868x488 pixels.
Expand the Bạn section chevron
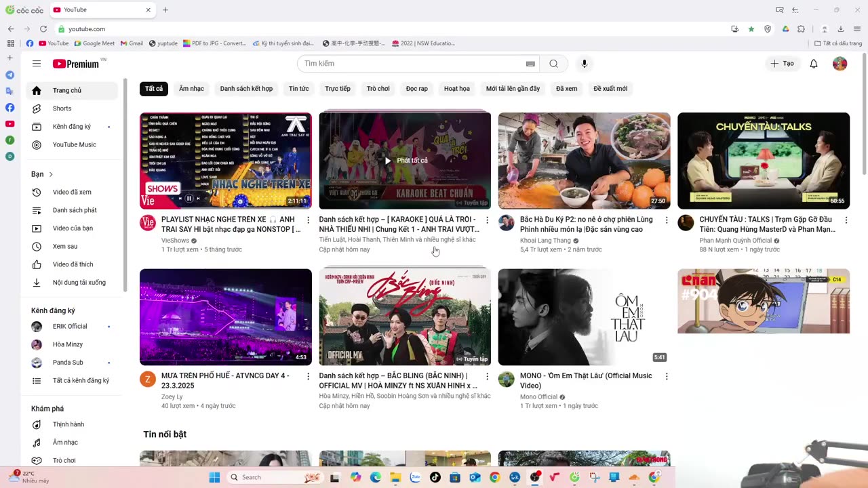click(51, 174)
